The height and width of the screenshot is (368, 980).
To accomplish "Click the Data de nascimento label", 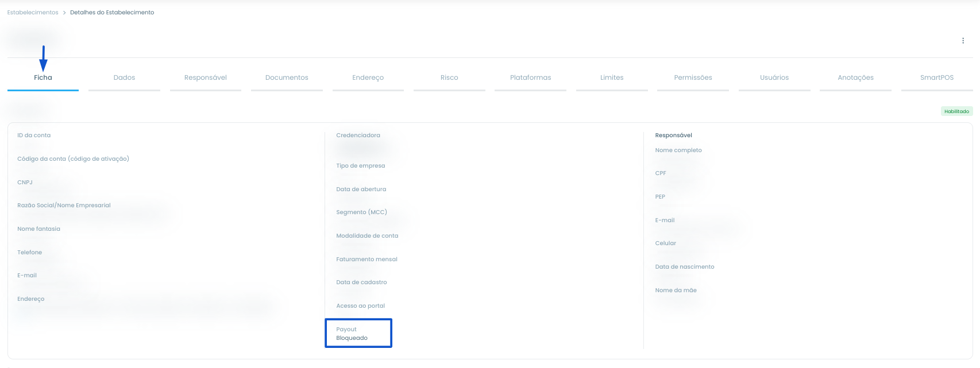I will pyautogui.click(x=685, y=267).
